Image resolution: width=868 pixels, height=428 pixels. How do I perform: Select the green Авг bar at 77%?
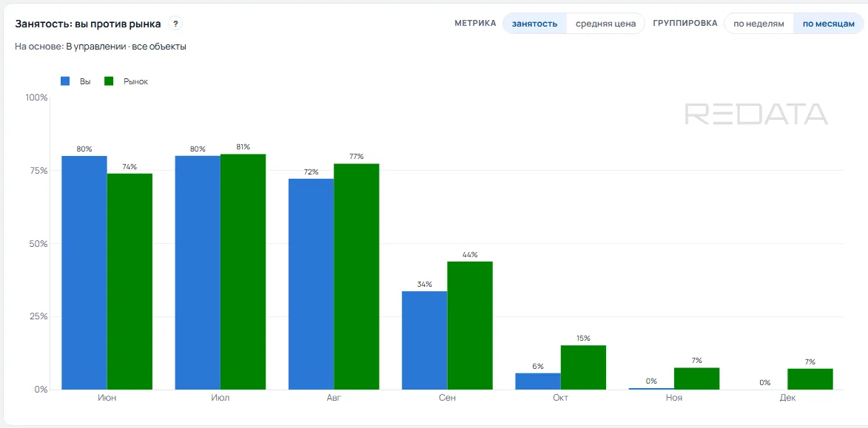tap(357, 276)
